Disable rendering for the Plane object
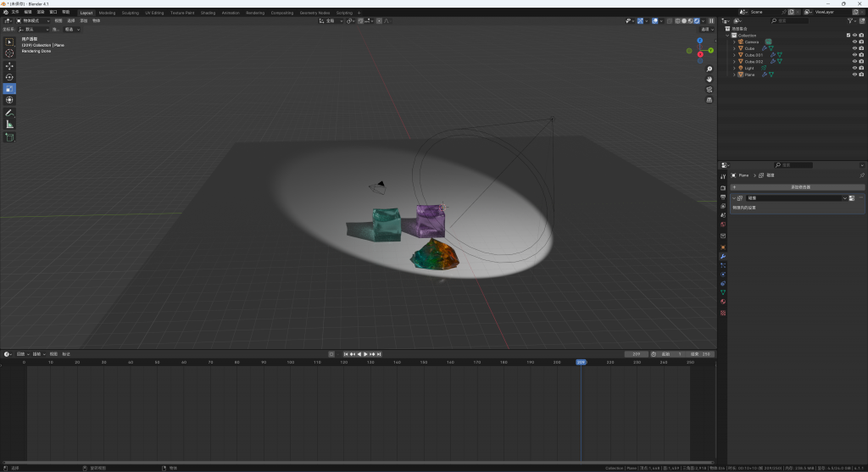Viewport: 868px width, 472px height. click(861, 75)
